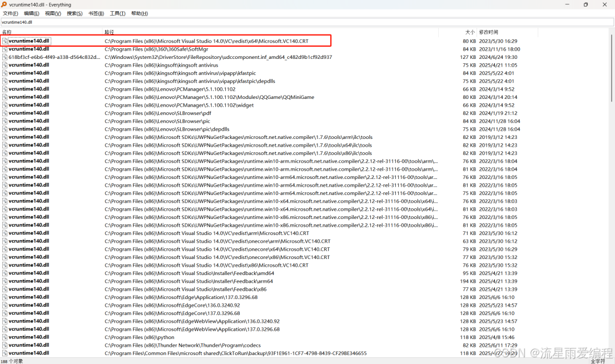
Task: Click file icon of 1.7.6\tools\arm\ilc\tools row
Action: [4, 137]
